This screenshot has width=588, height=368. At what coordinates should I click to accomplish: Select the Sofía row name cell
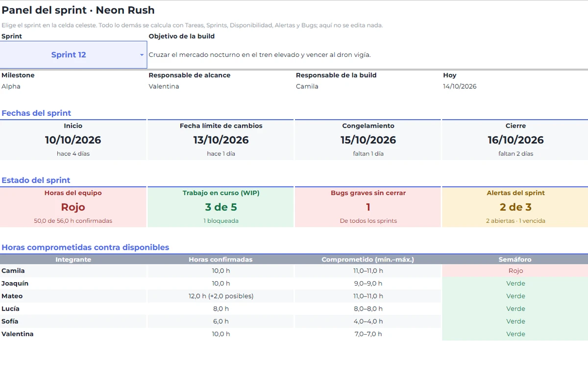pyautogui.click(x=73, y=321)
